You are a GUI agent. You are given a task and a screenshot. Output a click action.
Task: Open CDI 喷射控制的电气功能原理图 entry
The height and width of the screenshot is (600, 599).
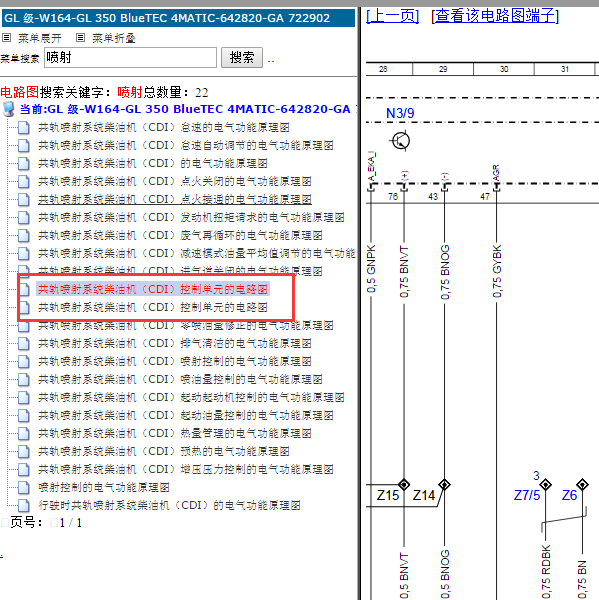pos(175,361)
